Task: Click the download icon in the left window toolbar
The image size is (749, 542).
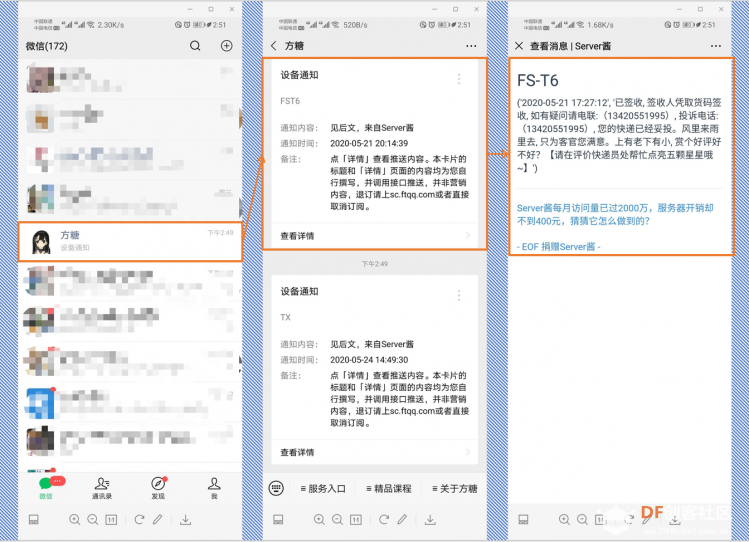Action: pos(185,520)
